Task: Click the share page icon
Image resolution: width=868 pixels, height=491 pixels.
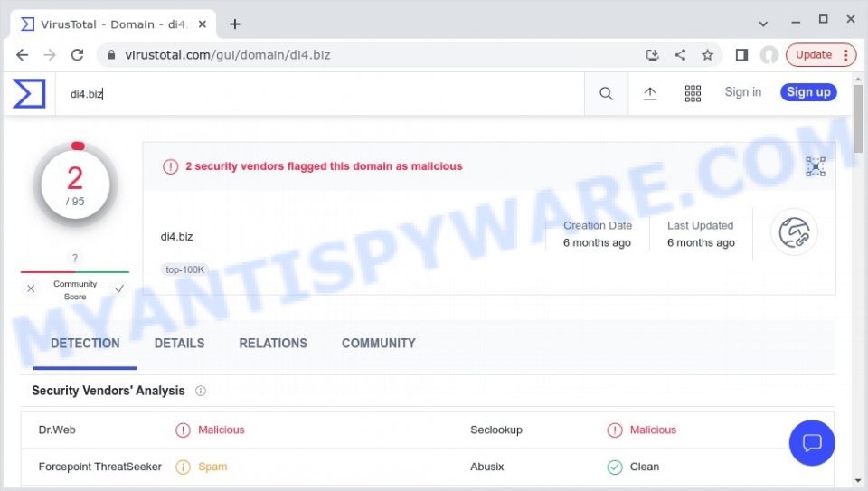Action: pyautogui.click(x=680, y=55)
